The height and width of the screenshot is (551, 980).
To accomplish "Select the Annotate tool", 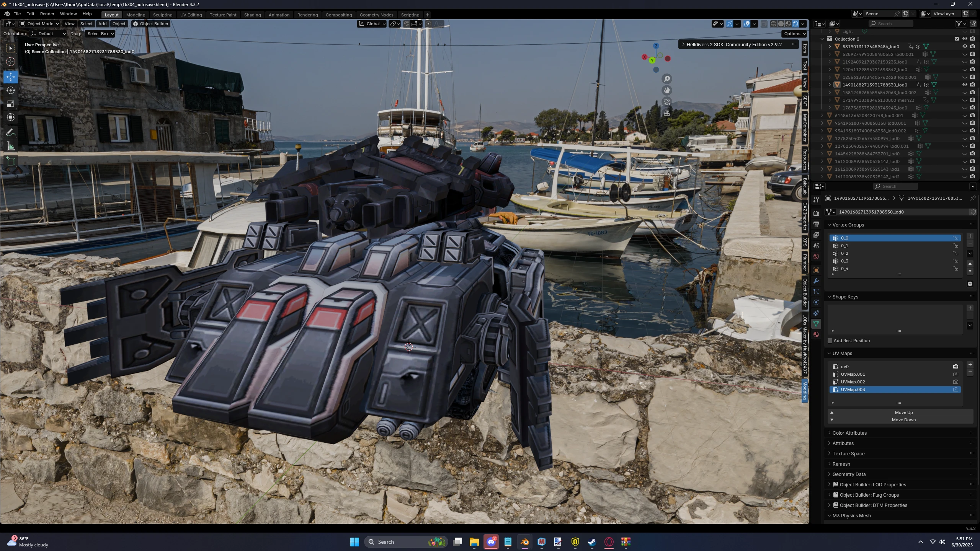I will tap(11, 133).
